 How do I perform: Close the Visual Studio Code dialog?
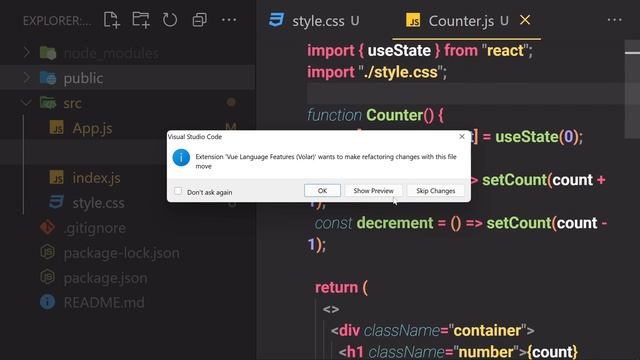pyautogui.click(x=462, y=136)
